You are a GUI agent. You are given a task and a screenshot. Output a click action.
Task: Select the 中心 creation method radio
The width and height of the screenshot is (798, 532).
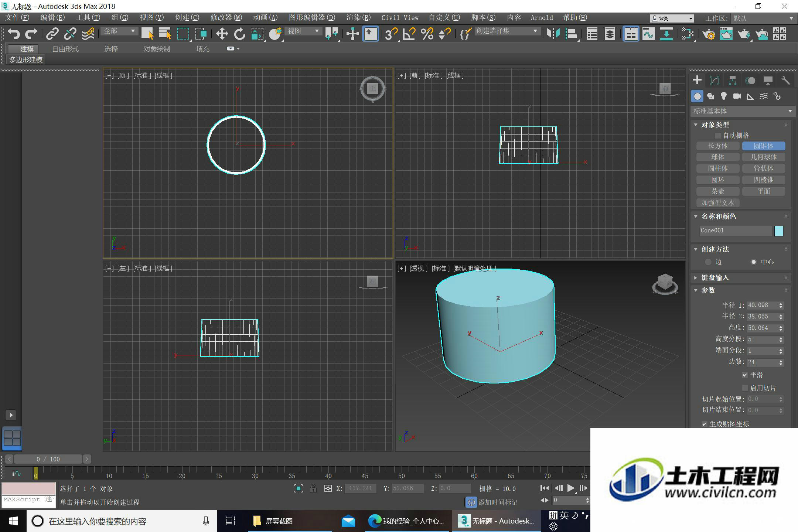click(x=754, y=262)
